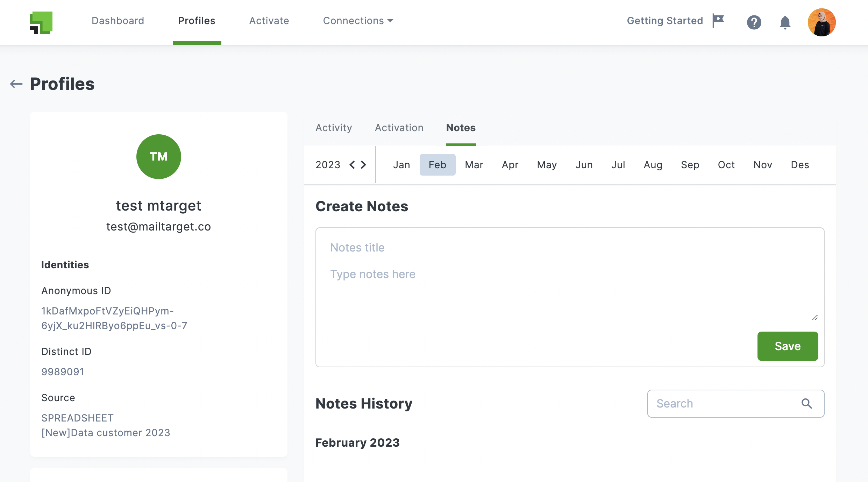Click the flag icon beside Getting Started

(x=718, y=20)
